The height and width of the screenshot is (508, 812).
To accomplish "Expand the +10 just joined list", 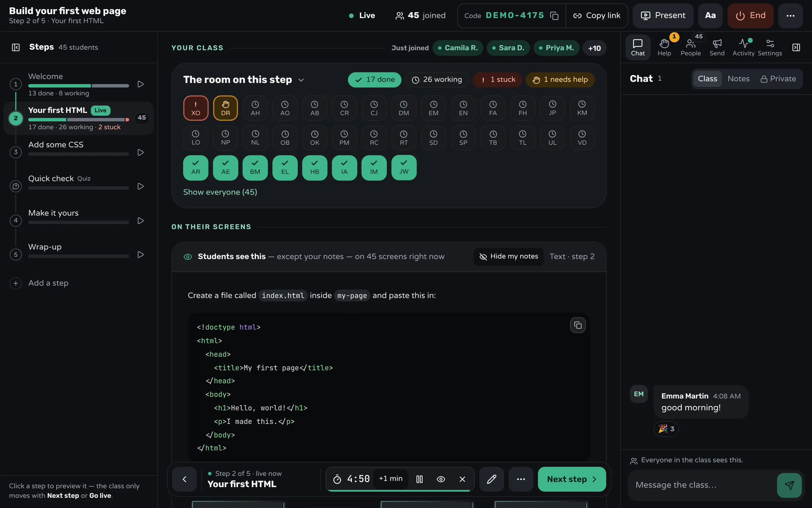I will 594,48.
